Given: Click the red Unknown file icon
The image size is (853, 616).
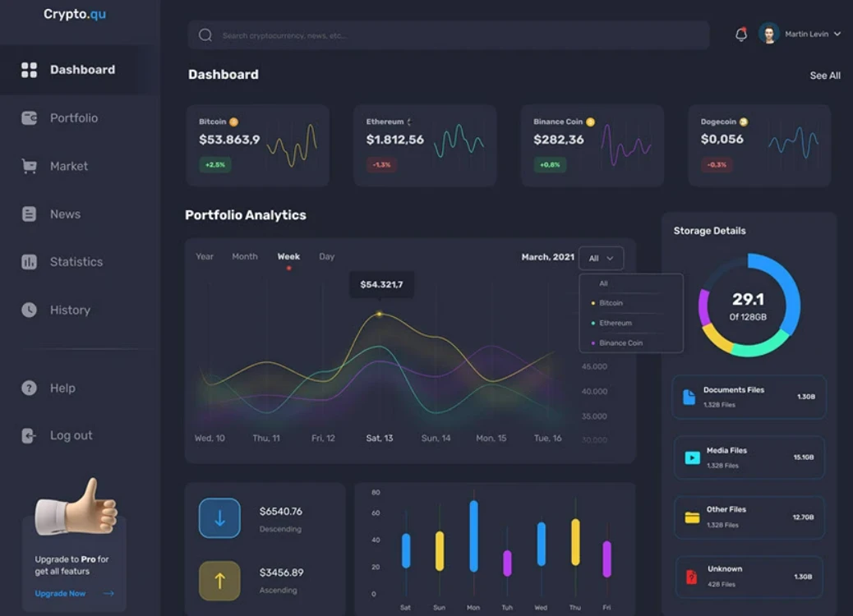Looking at the screenshot, I should (691, 577).
